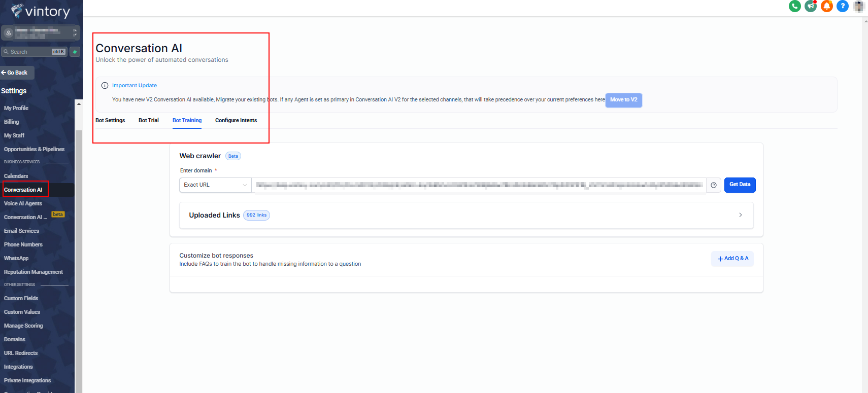
Task: Click the Important Update link
Action: [135, 85]
